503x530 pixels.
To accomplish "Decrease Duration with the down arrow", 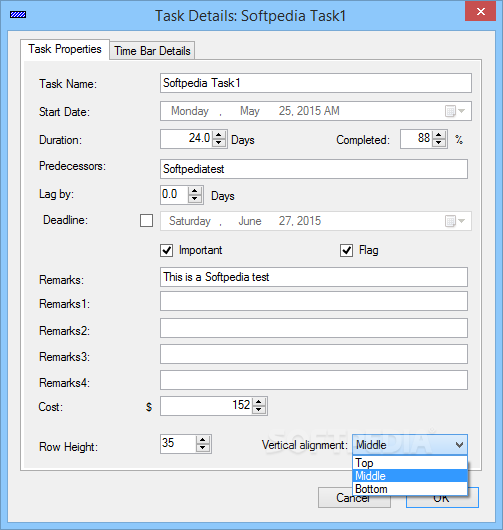I will tap(219, 143).
